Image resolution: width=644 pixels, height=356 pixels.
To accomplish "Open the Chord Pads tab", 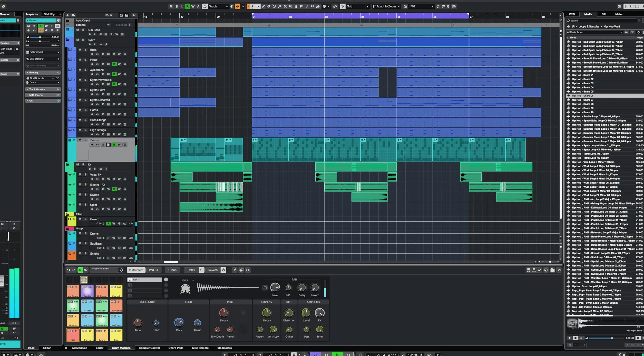I will [176, 348].
